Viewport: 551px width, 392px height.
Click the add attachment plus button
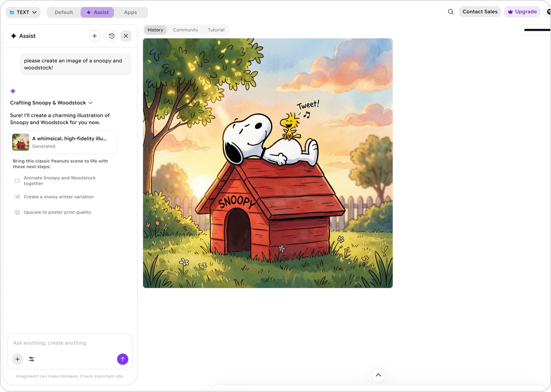coord(17,359)
